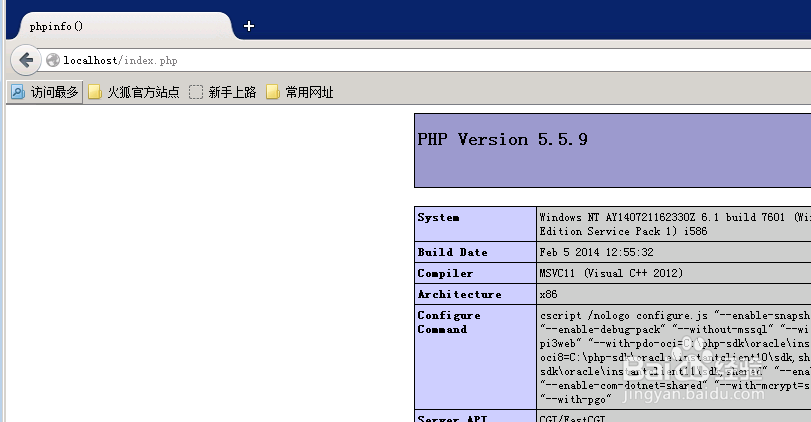Click the dotted icon beside 新手上路

pyautogui.click(x=196, y=92)
